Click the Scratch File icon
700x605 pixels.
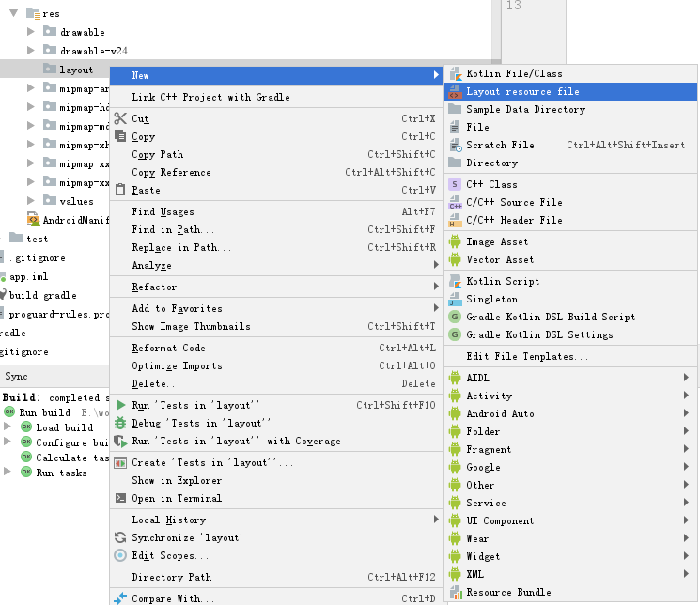click(456, 145)
